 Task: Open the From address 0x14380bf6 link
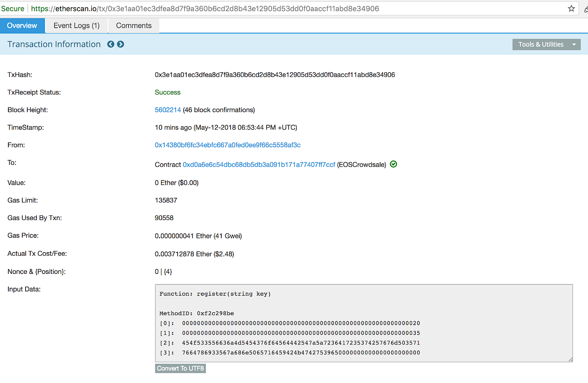point(228,145)
